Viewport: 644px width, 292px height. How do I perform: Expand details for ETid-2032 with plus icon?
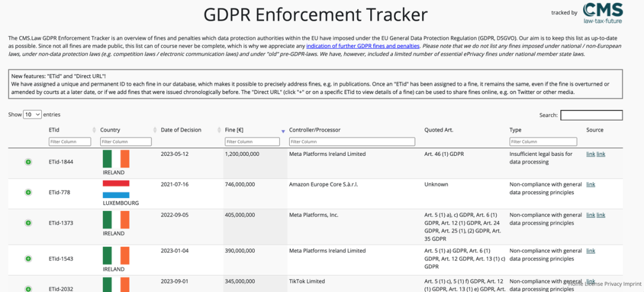coord(28,288)
